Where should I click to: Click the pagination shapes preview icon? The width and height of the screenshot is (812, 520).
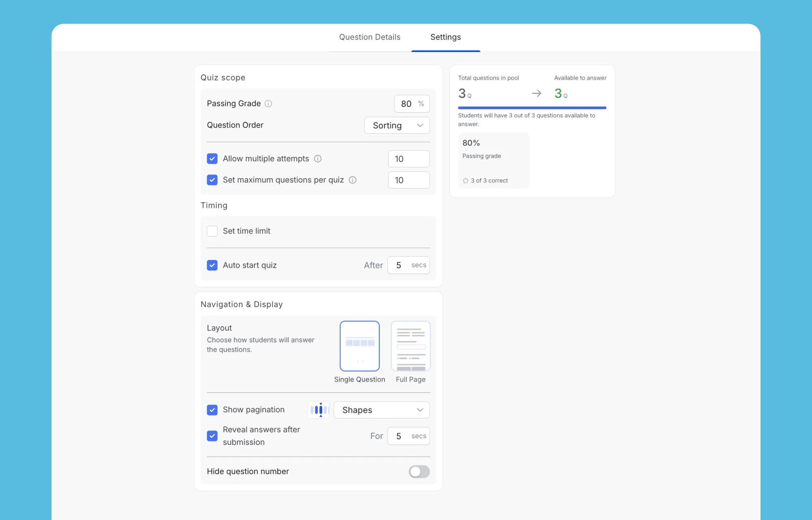[x=319, y=410]
